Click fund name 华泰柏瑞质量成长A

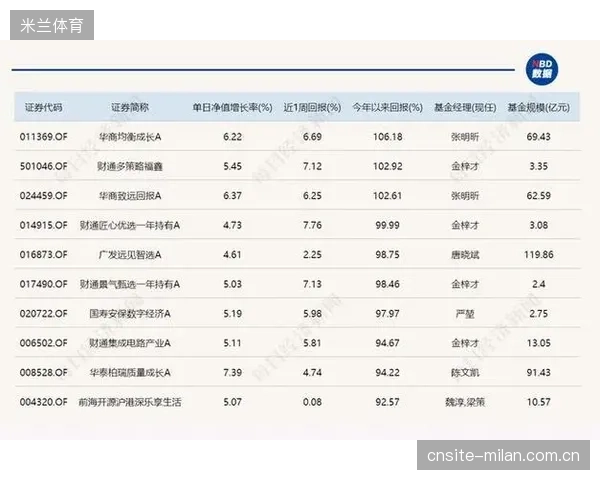(130, 372)
